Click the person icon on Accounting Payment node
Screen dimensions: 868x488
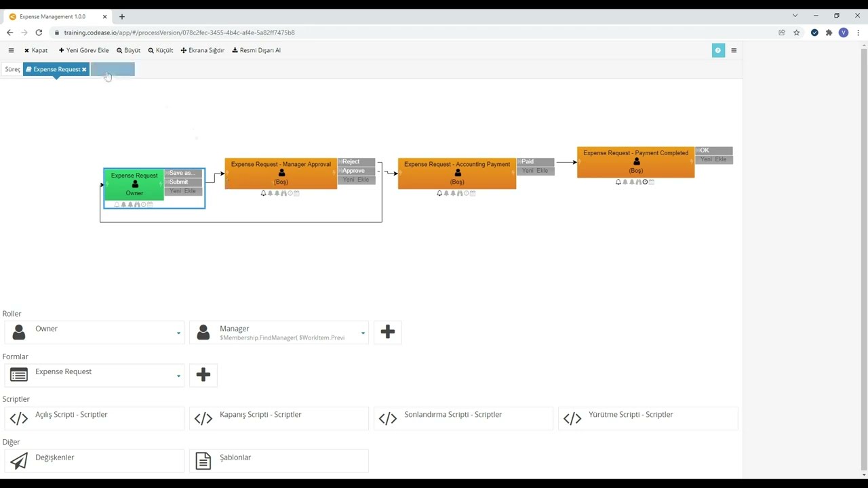pos(458,174)
